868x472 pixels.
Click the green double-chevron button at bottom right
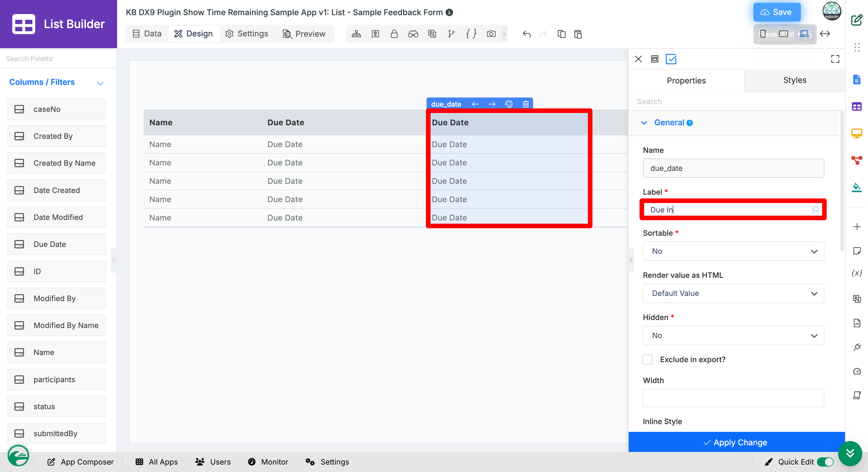pyautogui.click(x=850, y=453)
